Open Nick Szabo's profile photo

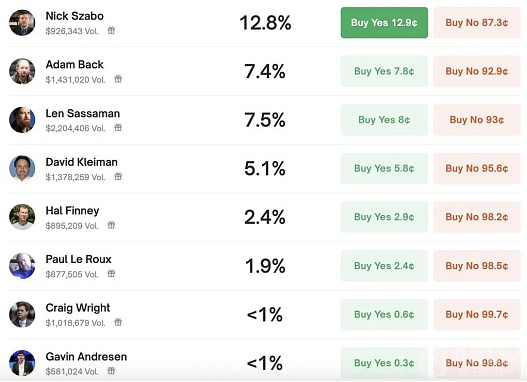coord(22,23)
